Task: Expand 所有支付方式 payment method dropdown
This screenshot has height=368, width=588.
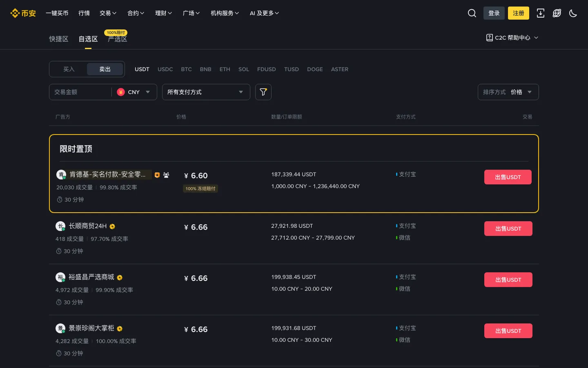Action: coord(206,92)
